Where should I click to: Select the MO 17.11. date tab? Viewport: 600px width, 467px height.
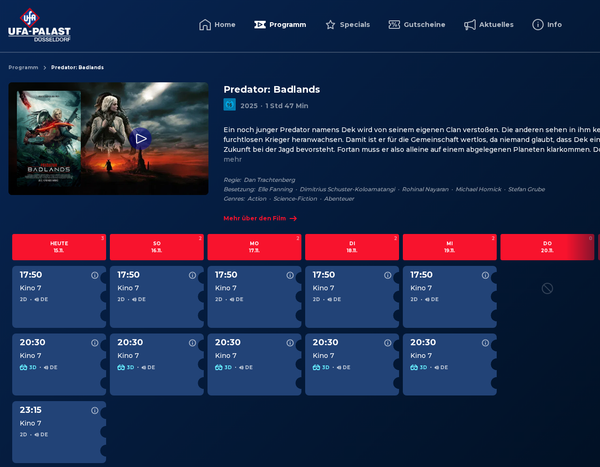click(x=254, y=247)
